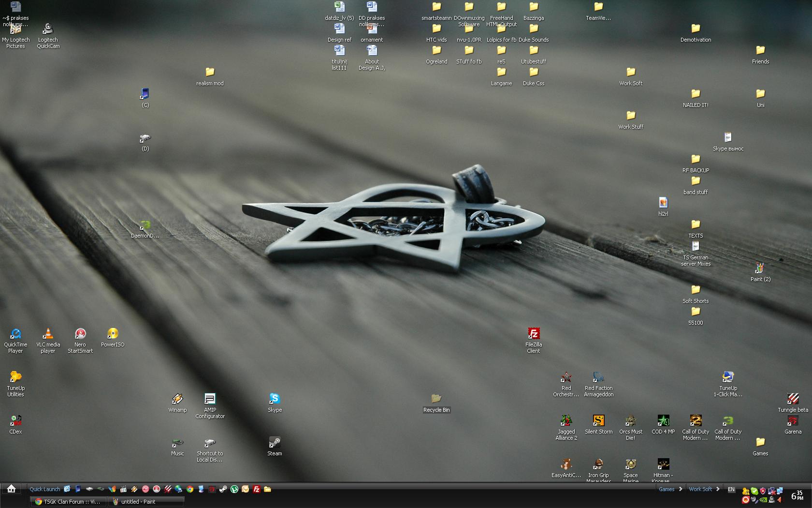Open Nero StartSmart
The image size is (812, 508).
tap(80, 334)
